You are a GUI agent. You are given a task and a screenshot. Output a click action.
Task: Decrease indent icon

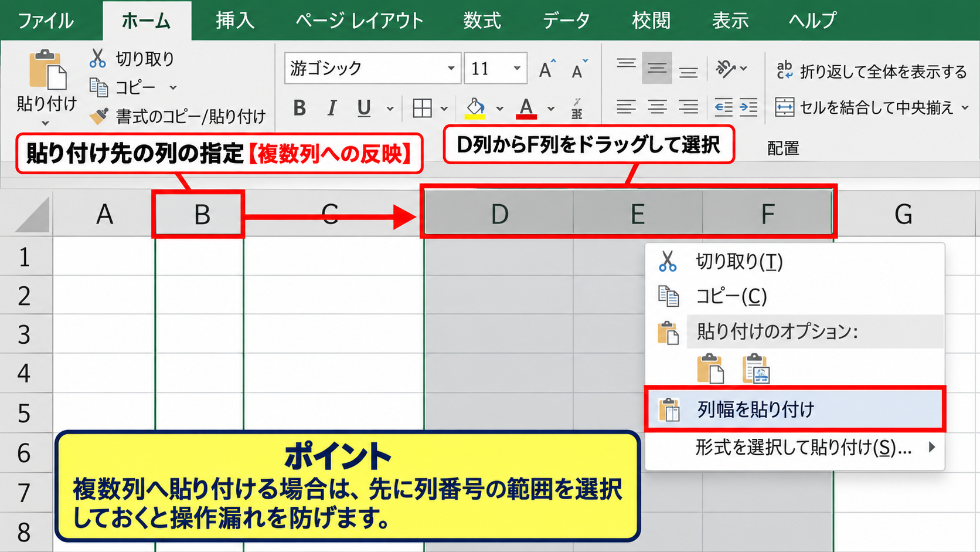coord(723,107)
